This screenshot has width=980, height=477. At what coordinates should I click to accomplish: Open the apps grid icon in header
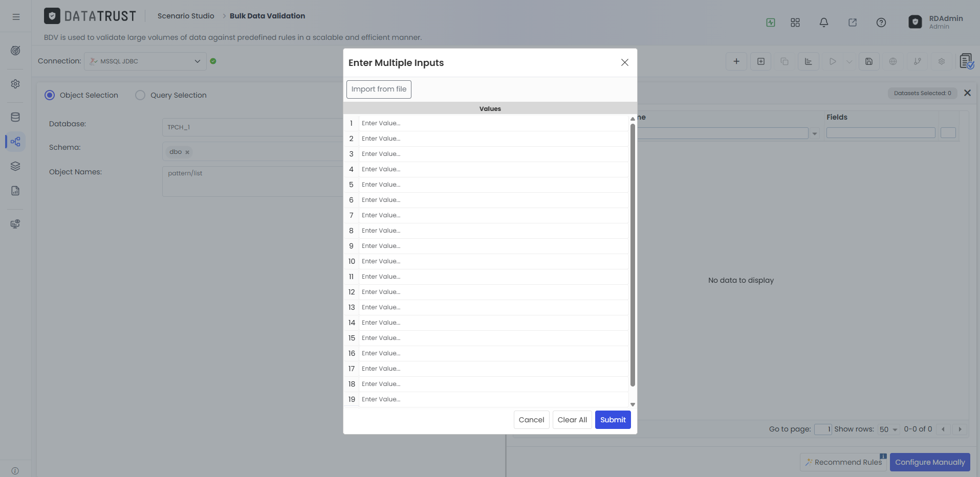pos(795,22)
